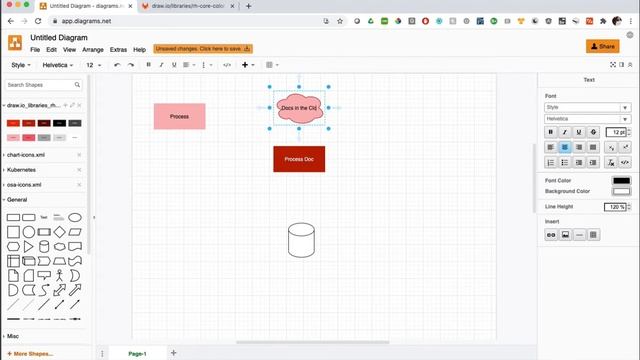Viewport: 640px width, 360px height.
Task: Open the Background Color swatch
Action: pos(621,191)
